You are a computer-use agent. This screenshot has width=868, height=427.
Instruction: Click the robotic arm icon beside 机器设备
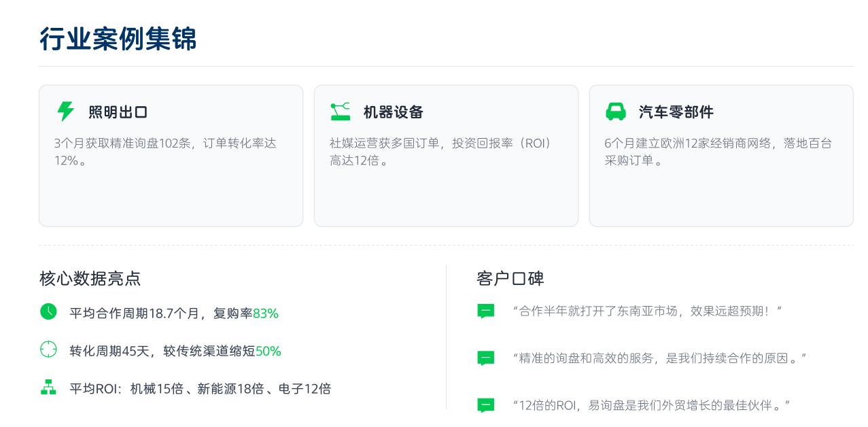340,112
